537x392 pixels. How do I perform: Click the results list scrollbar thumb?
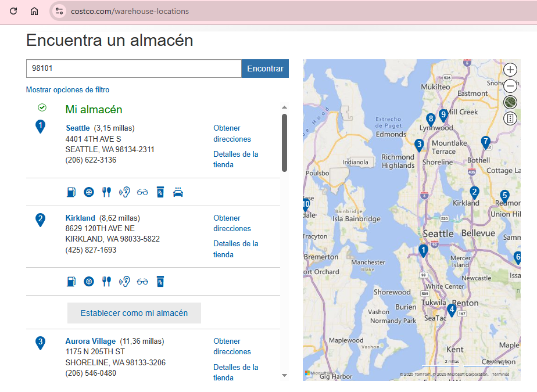284,143
